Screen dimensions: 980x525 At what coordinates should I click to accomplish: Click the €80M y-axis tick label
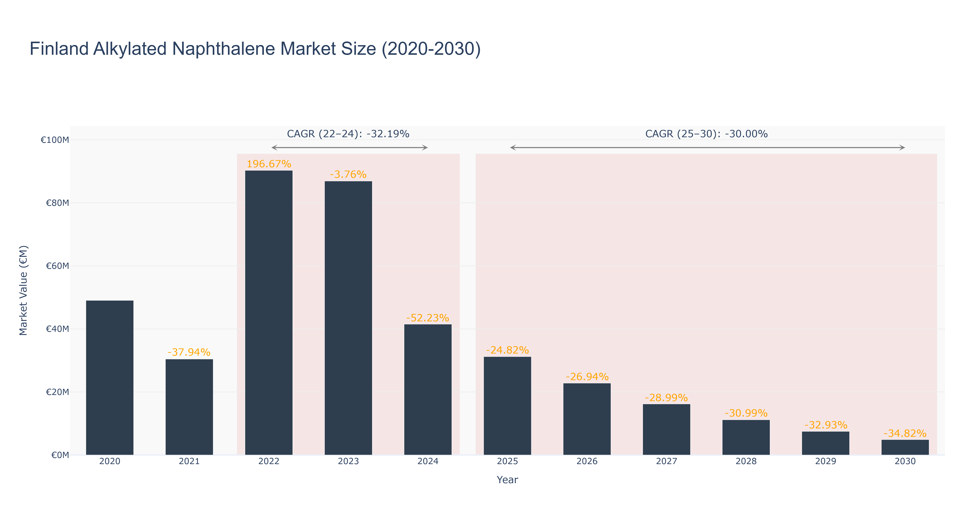pos(57,203)
